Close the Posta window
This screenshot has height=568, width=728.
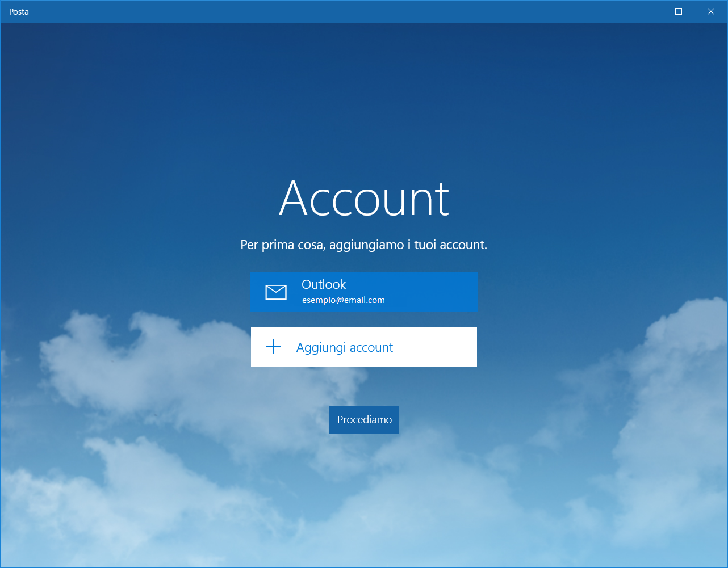tap(711, 11)
